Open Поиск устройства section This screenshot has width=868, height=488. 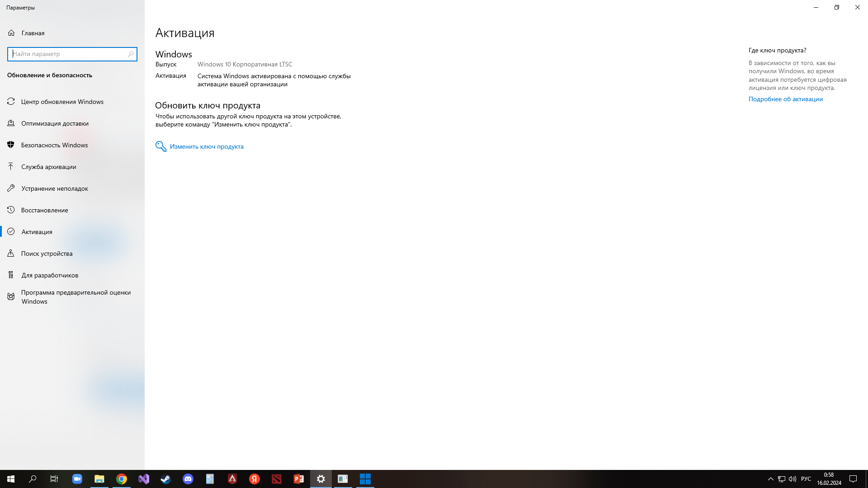click(x=72, y=253)
